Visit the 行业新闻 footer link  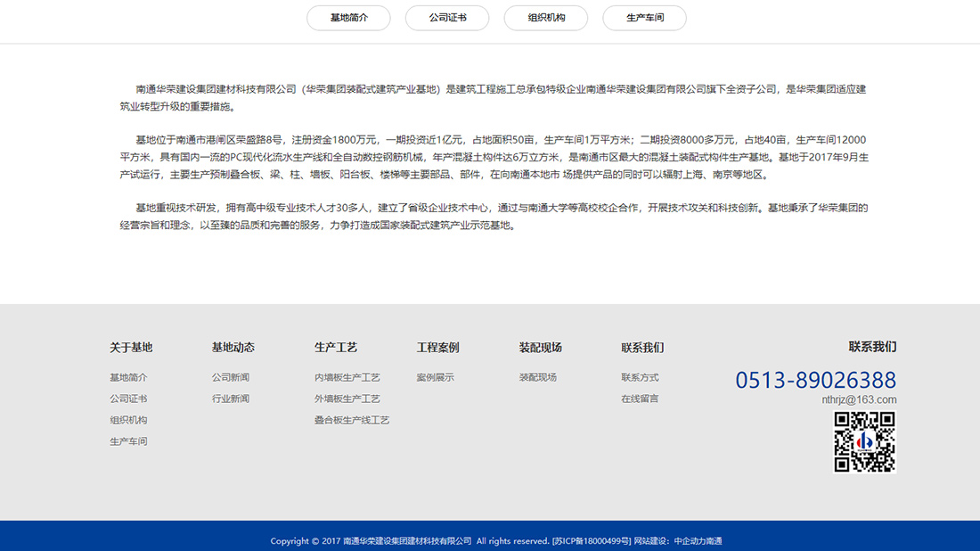(x=231, y=399)
